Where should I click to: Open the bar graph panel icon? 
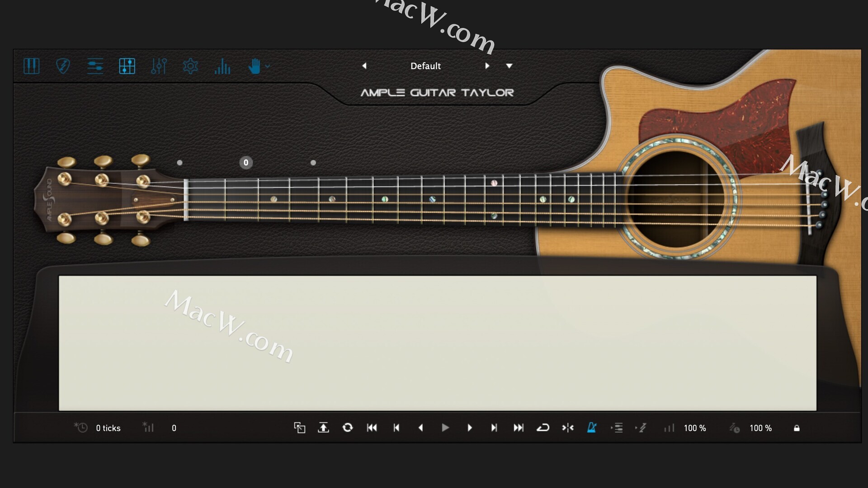(x=222, y=66)
